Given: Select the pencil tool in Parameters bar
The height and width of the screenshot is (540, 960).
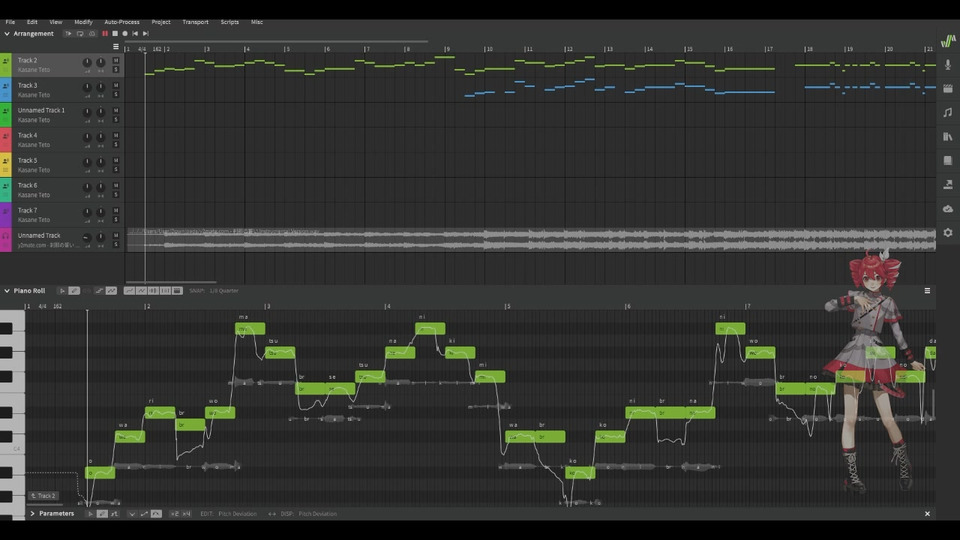Looking at the screenshot, I should point(102,514).
